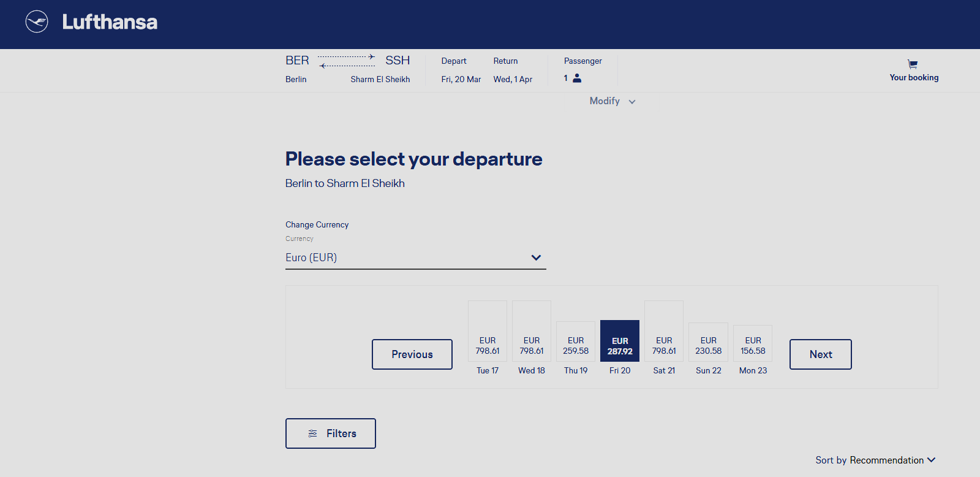Screen dimensions: 980x477
Task: Select Tue 17 fare tab
Action: (x=488, y=345)
